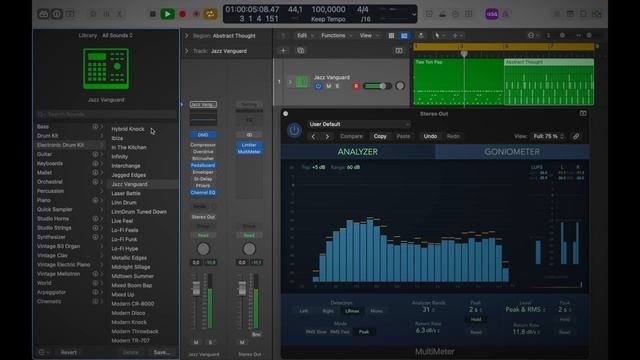Click the previous preset arrow in MultiMeter
Viewport: 640px width, 360px height.
[313, 136]
